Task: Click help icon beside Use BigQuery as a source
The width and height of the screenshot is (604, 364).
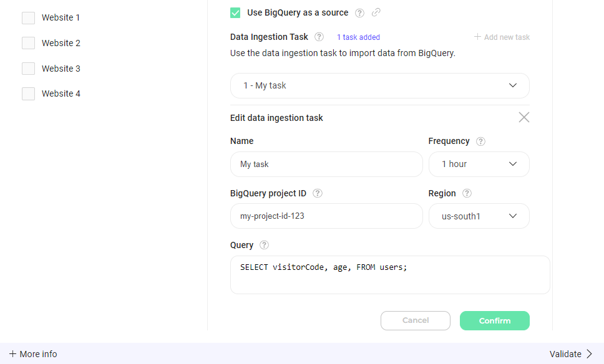Action: 359,12
